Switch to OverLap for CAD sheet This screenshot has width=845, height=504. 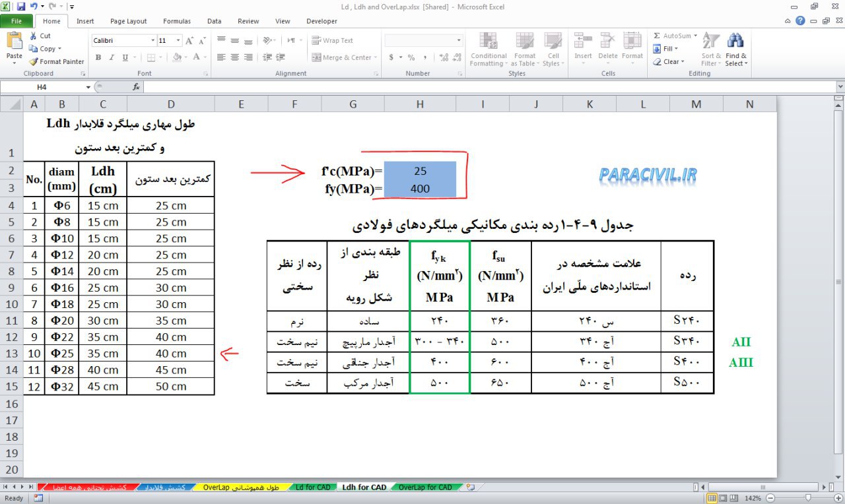click(426, 488)
